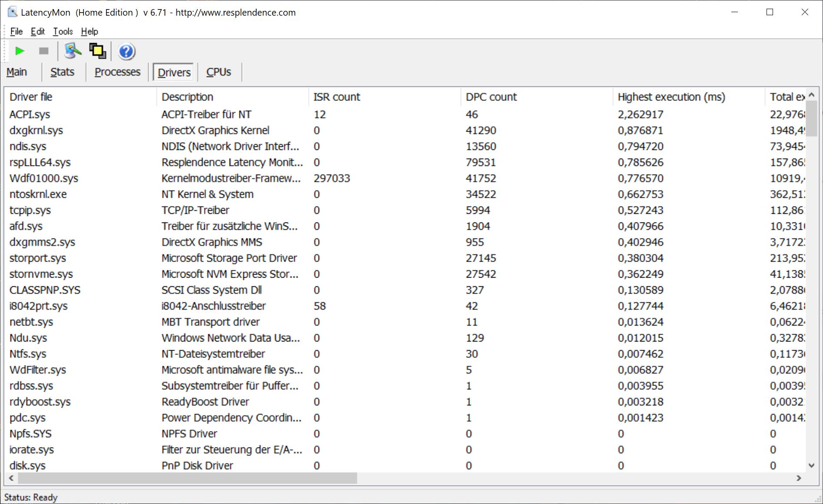Click the DirectX Graphics Kernel description

[216, 130]
